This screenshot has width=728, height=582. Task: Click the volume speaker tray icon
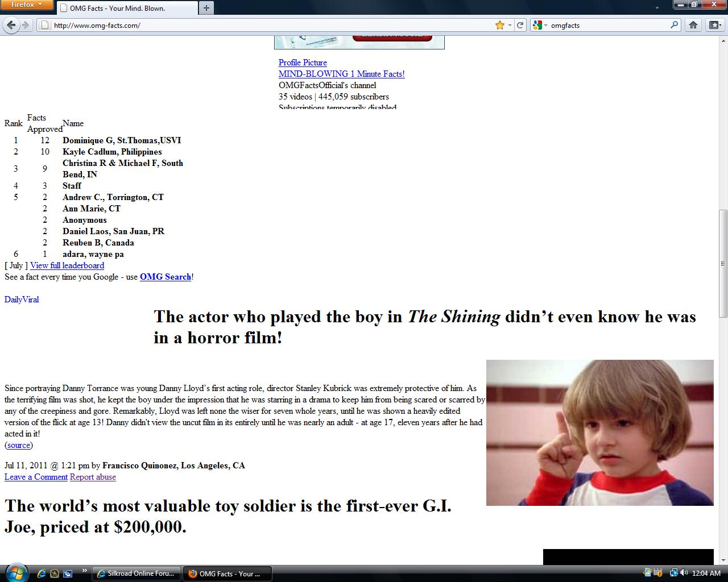[x=684, y=573]
